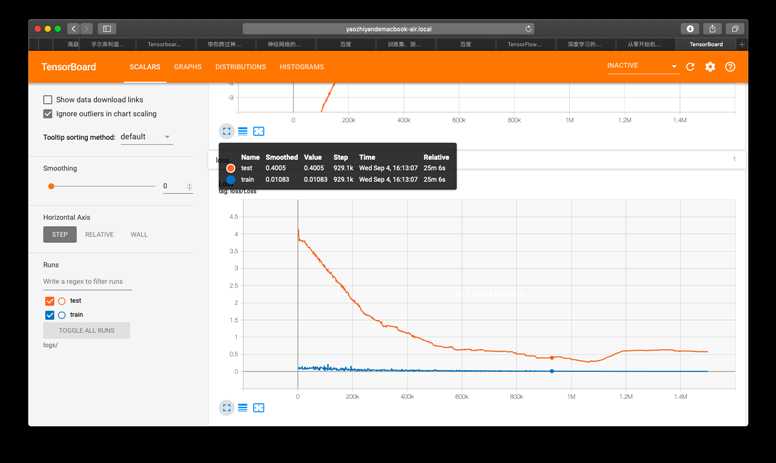
Task: Open TensorBoard settings gear
Action: tap(710, 67)
